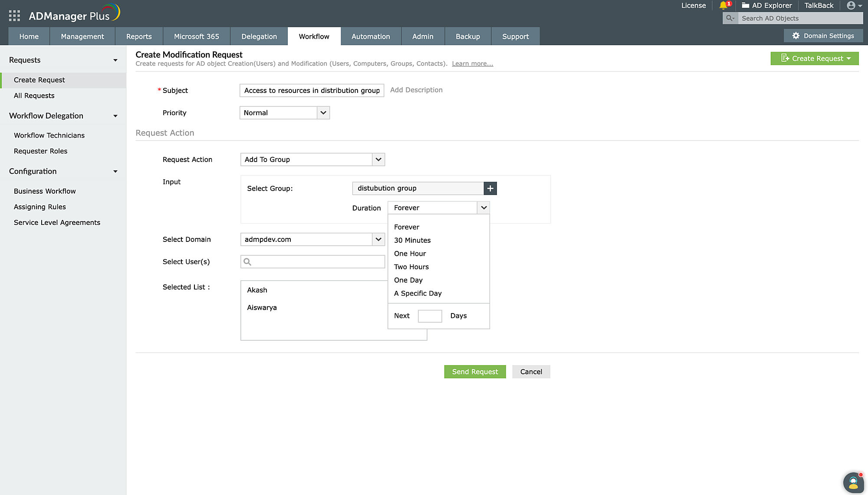
Task: Click the Send Request button
Action: tap(475, 372)
